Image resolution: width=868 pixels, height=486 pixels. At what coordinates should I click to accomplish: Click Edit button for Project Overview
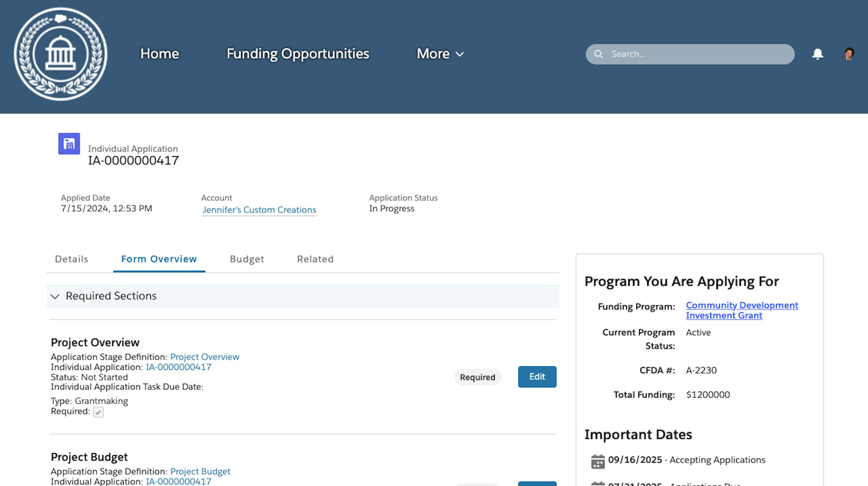click(x=537, y=377)
